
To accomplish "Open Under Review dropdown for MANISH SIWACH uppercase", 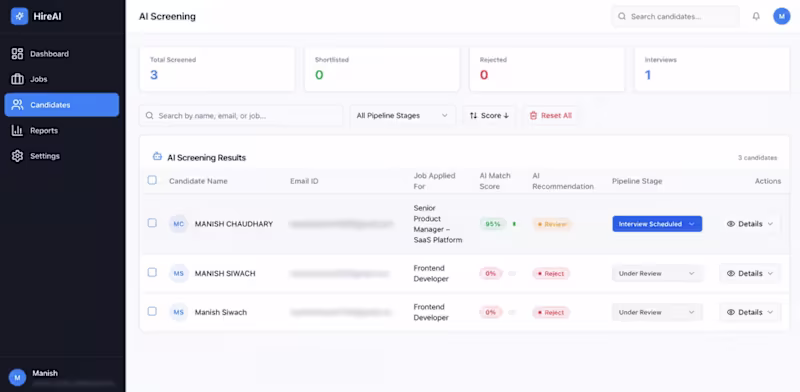I will click(657, 274).
